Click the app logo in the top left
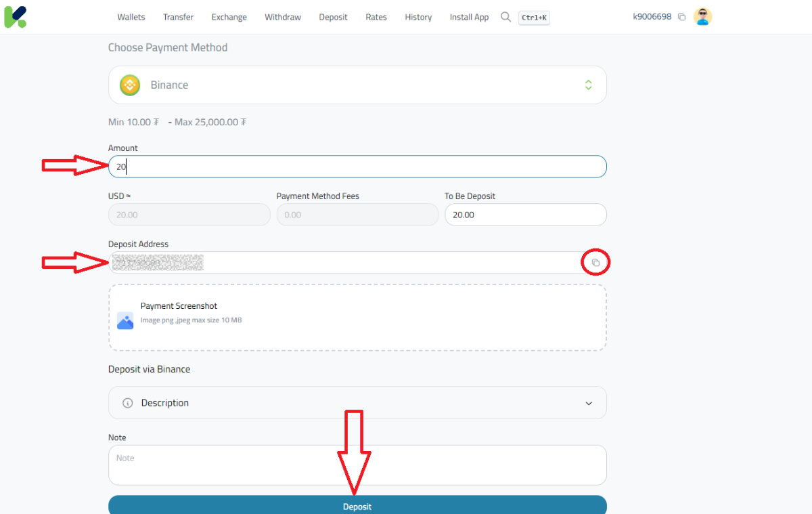This screenshot has height=514, width=812. click(x=15, y=16)
